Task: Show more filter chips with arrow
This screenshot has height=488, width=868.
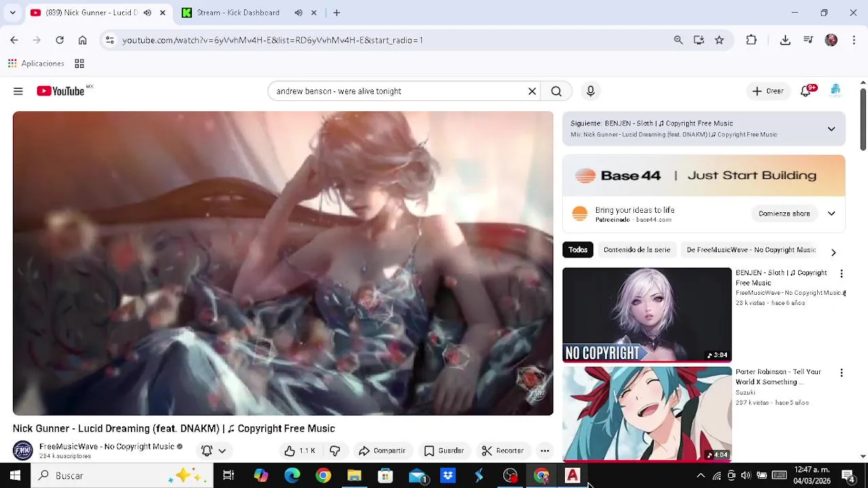Action: (833, 252)
